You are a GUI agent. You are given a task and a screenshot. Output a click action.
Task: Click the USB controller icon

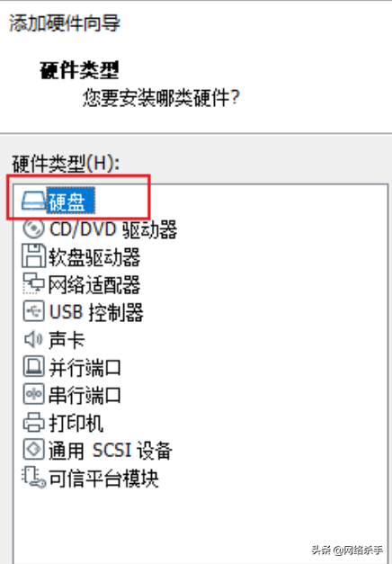coord(33,311)
